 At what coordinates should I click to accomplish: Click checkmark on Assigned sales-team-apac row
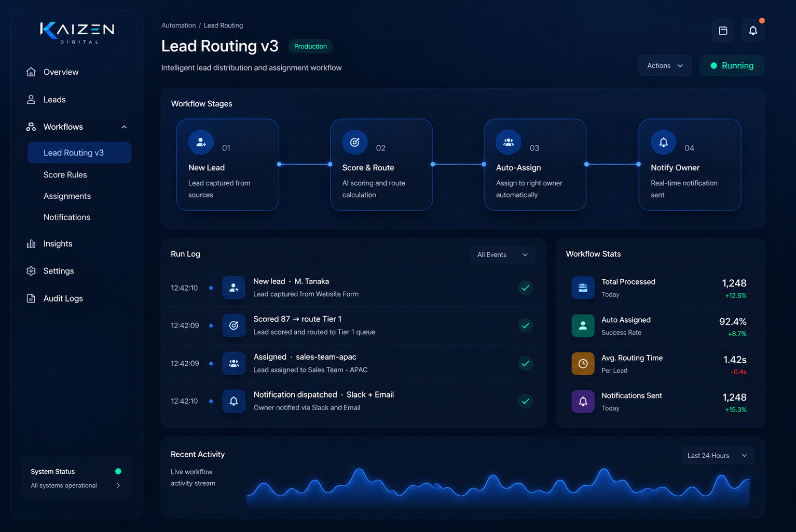[525, 363]
